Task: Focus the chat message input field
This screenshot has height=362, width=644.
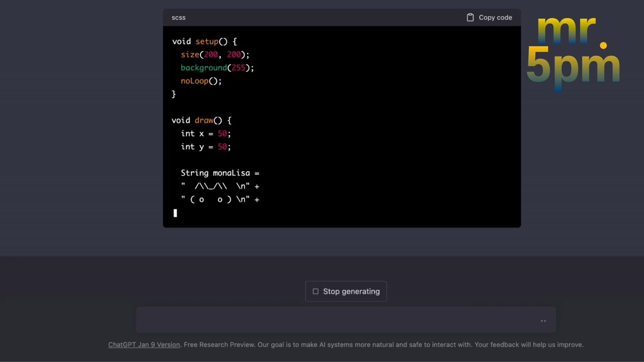Action: click(346, 320)
